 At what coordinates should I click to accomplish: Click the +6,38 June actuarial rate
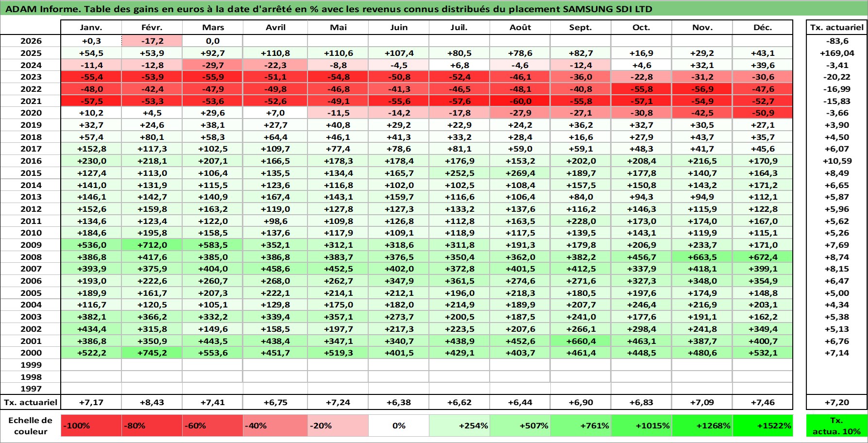pyautogui.click(x=399, y=402)
